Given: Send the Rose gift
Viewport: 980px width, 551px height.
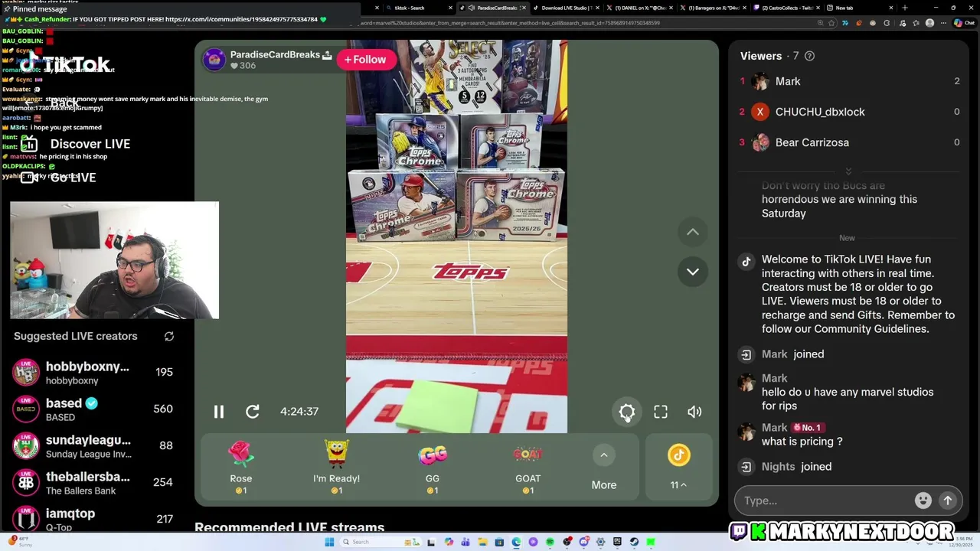Looking at the screenshot, I should [241, 467].
